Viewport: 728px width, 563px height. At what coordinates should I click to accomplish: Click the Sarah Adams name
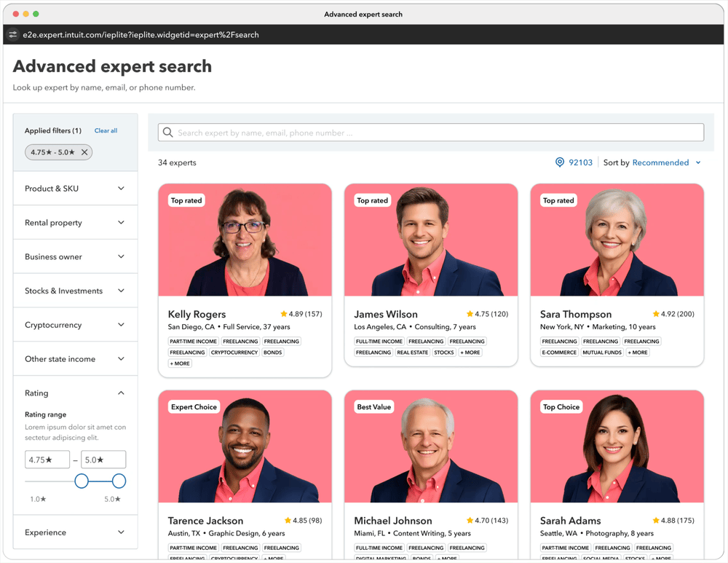tap(570, 521)
